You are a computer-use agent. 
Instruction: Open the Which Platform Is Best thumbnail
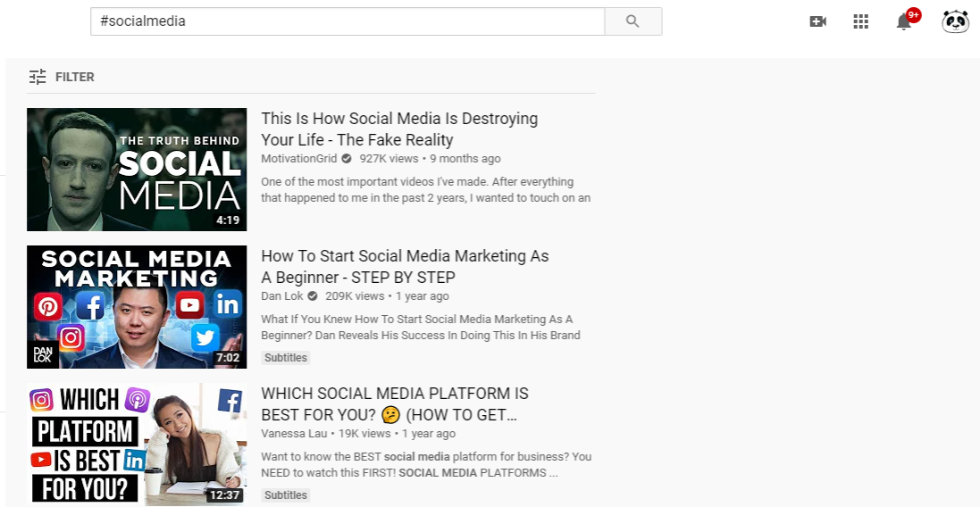137,444
